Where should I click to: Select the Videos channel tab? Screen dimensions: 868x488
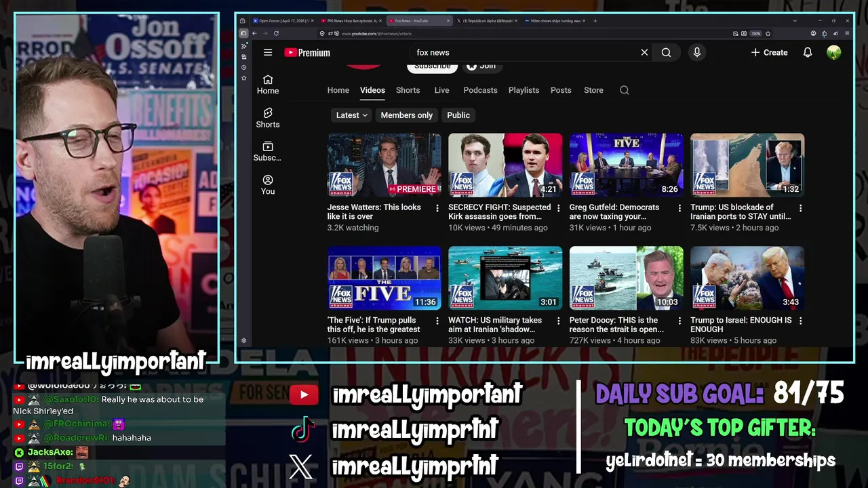pyautogui.click(x=372, y=90)
